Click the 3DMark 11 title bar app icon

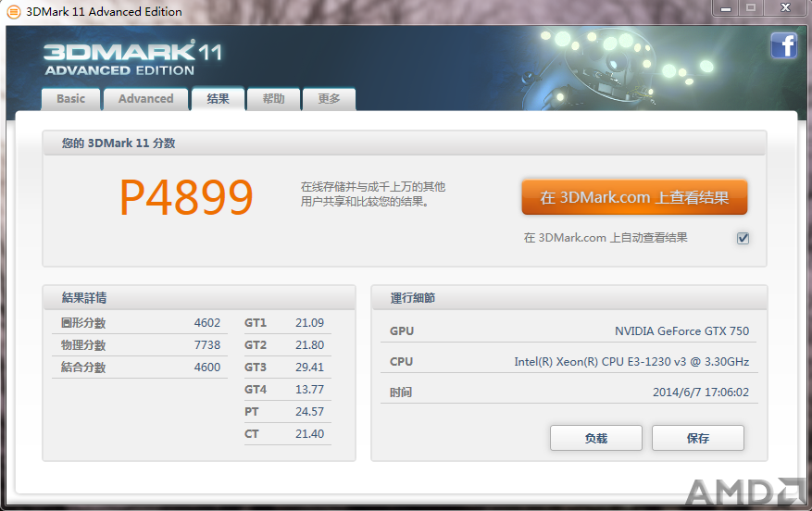pyautogui.click(x=14, y=11)
